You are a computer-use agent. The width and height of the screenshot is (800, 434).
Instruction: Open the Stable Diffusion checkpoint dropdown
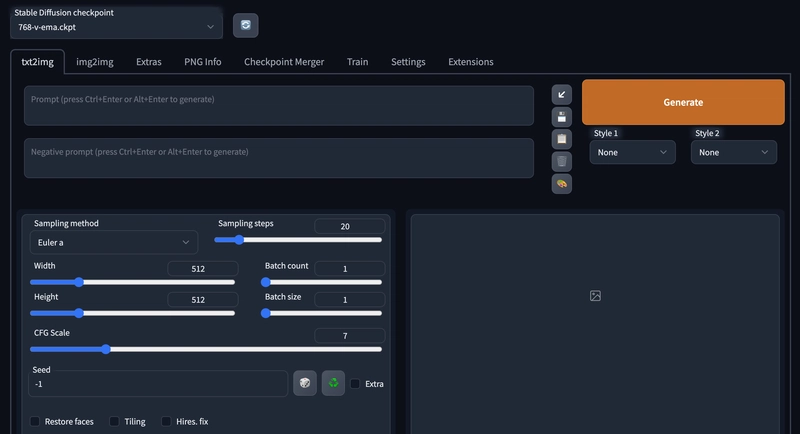pyautogui.click(x=116, y=27)
